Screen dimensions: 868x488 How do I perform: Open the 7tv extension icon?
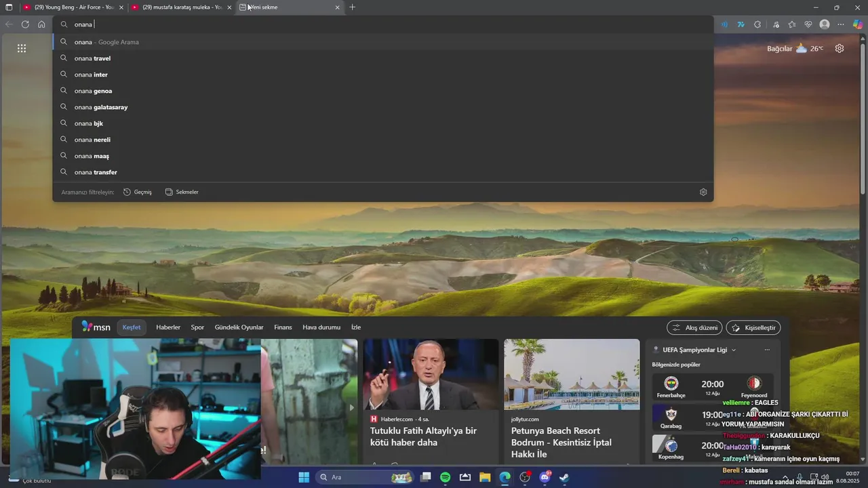click(741, 24)
